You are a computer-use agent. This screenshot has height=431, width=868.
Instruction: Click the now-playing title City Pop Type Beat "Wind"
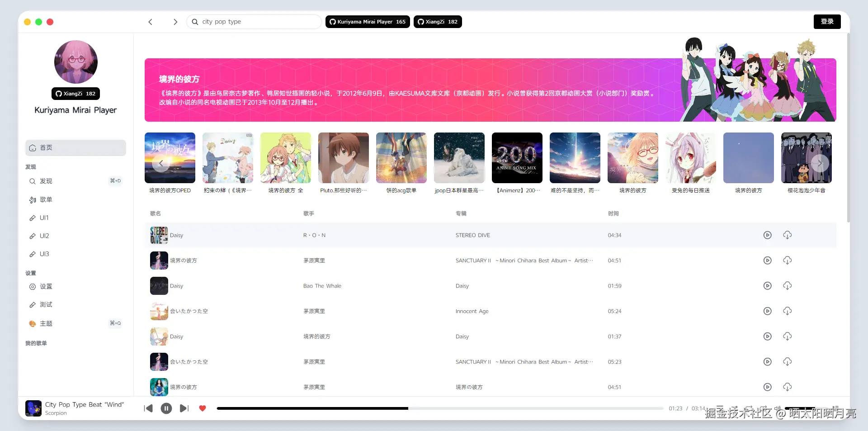click(85, 405)
